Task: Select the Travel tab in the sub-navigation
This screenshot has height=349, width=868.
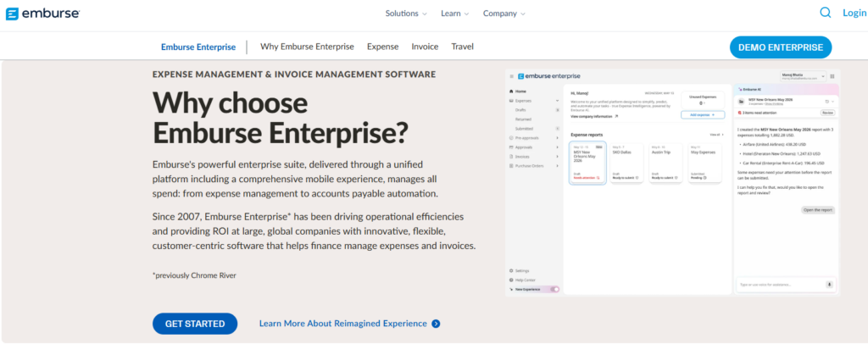Action: click(x=462, y=47)
